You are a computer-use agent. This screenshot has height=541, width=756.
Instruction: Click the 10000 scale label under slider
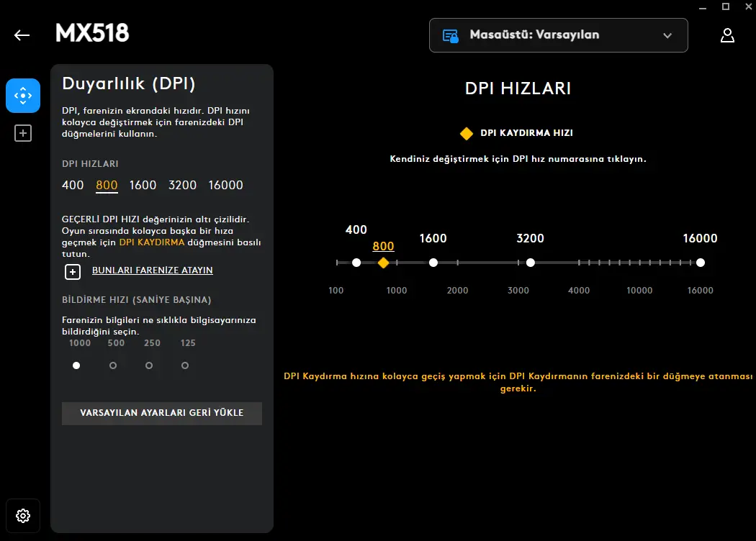(x=639, y=291)
